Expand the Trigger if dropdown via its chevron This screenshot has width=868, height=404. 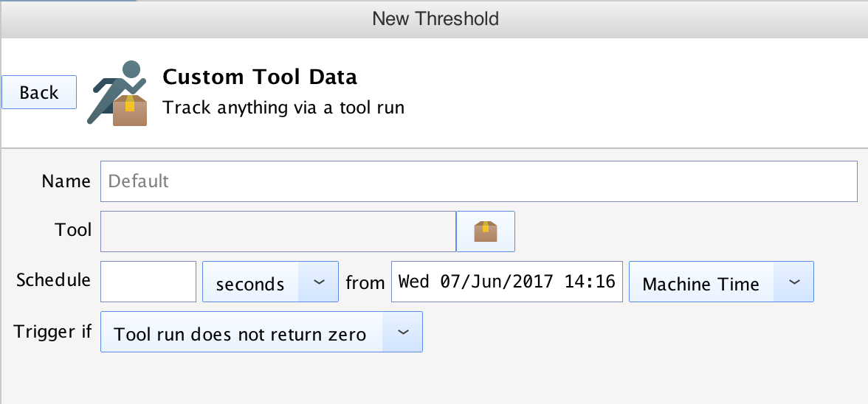click(403, 332)
